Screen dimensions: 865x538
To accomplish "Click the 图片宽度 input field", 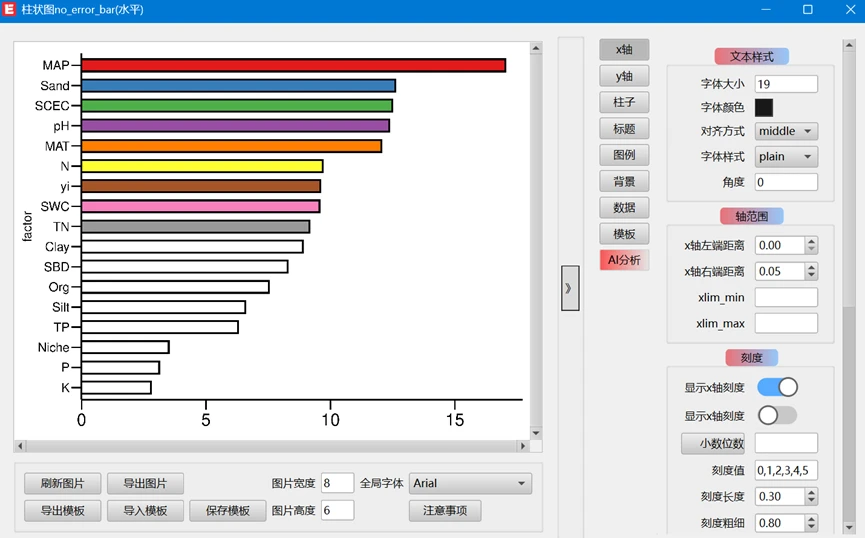I will pos(338,484).
